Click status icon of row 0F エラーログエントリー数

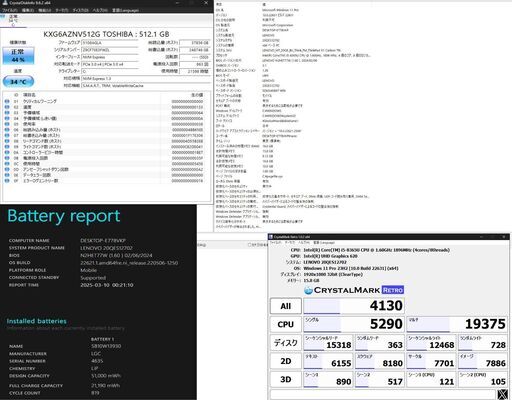(7, 181)
